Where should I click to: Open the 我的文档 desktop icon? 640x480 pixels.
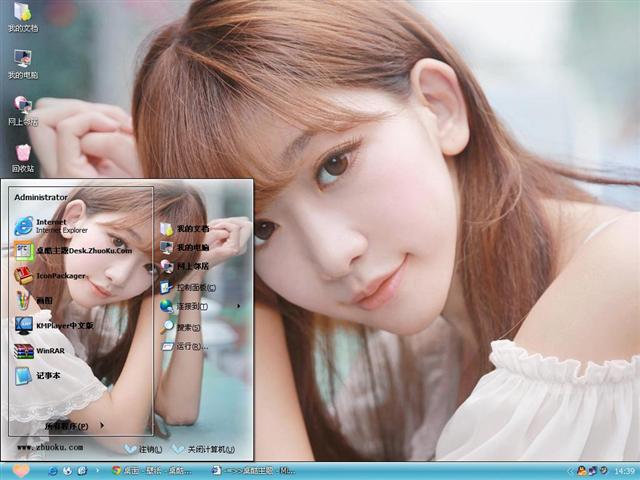pyautogui.click(x=23, y=17)
